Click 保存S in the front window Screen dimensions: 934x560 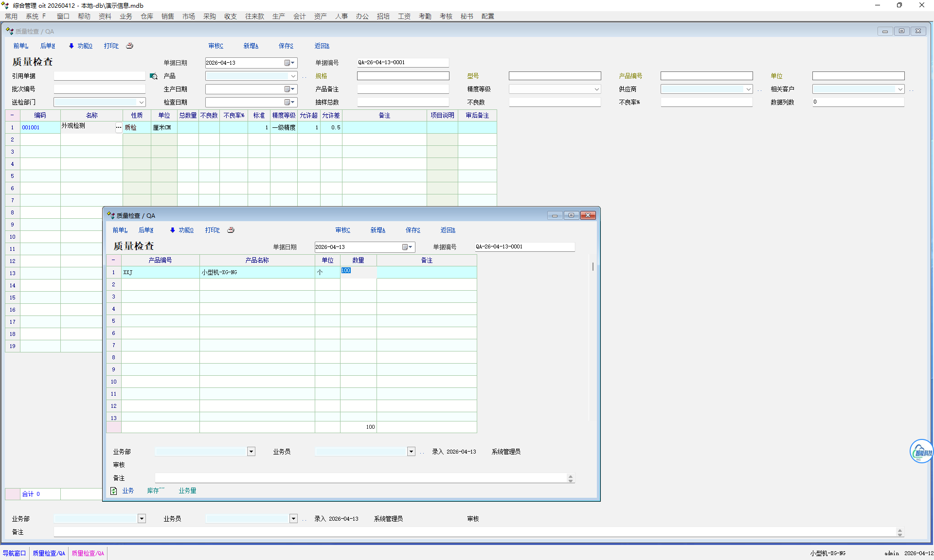[413, 230]
